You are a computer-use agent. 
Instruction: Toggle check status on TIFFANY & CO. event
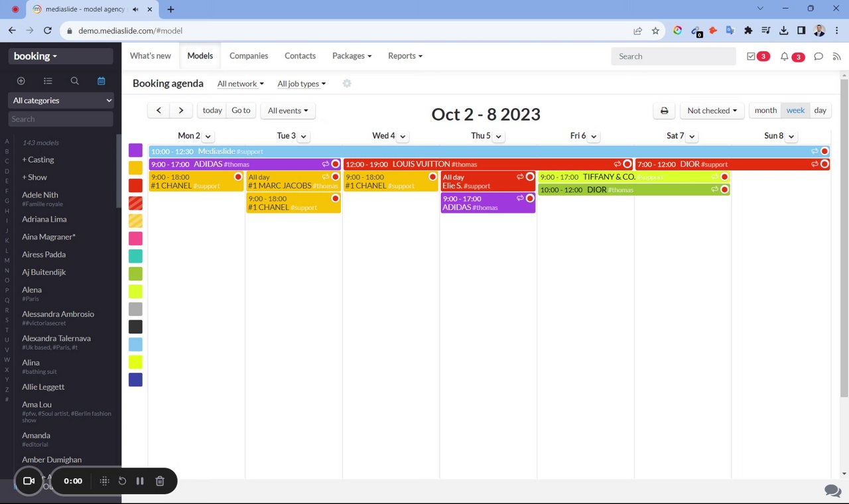click(x=724, y=177)
